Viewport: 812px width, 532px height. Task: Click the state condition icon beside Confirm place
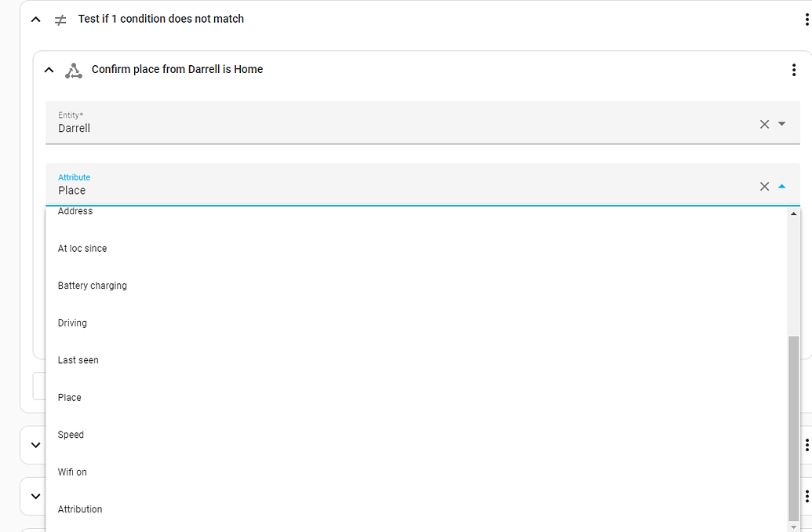73,71
